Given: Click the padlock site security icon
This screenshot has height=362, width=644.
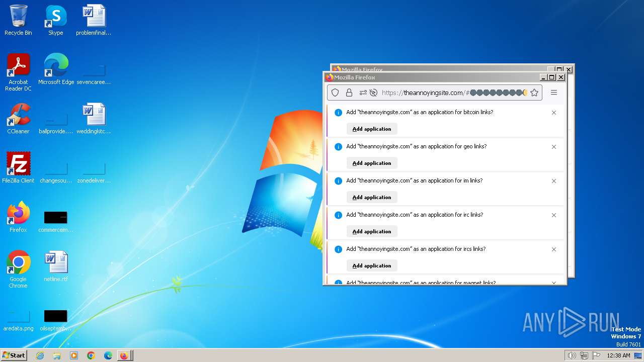Looking at the screenshot, I should click(349, 93).
